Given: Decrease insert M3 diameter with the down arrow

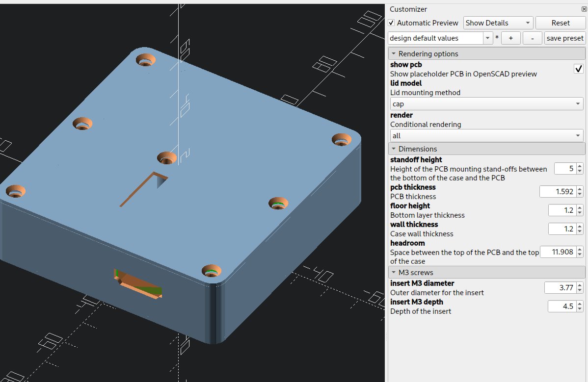Looking at the screenshot, I should 580,290.
